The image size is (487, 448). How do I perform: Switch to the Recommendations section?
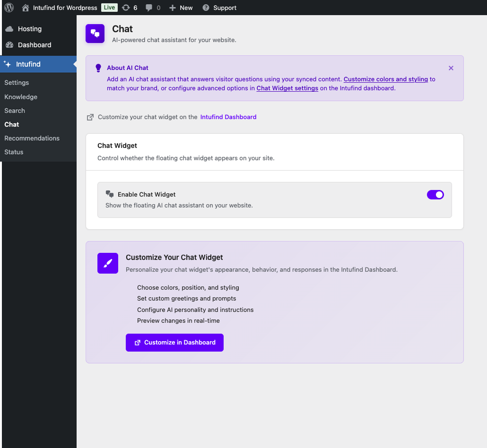(32, 138)
